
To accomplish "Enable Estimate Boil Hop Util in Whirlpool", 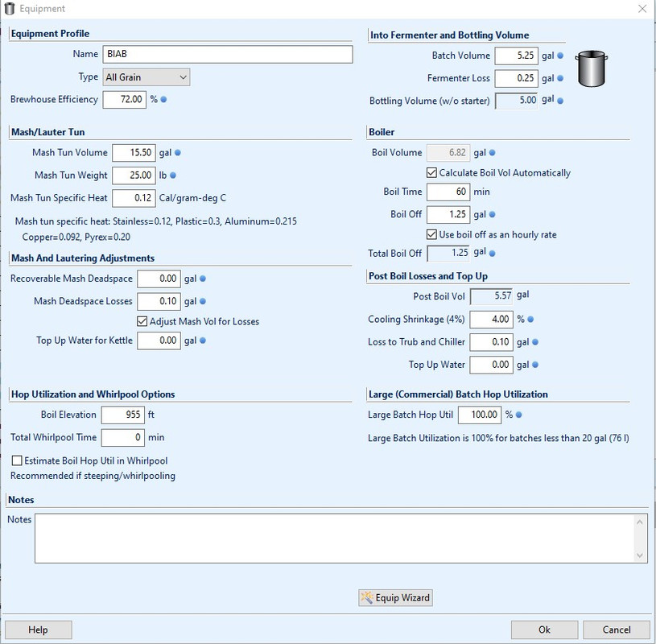I will click(17, 460).
